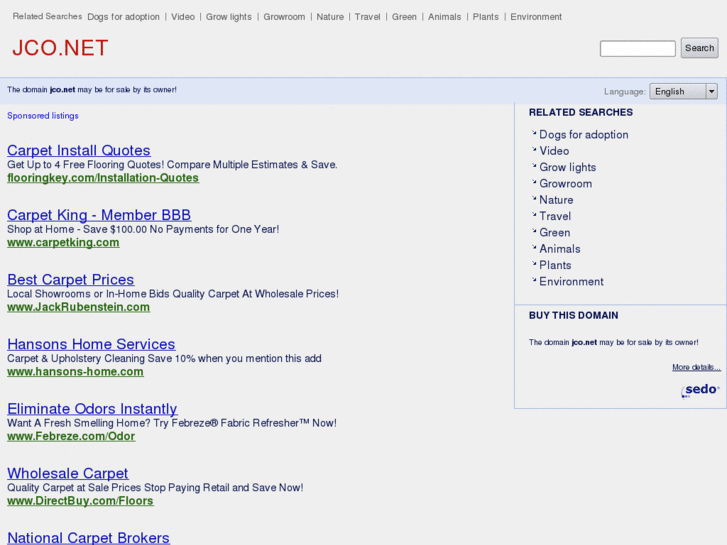The height and width of the screenshot is (545, 727).
Task: Click the Get Up to 4 Free Flooring Quotes description
Action: tap(172, 165)
